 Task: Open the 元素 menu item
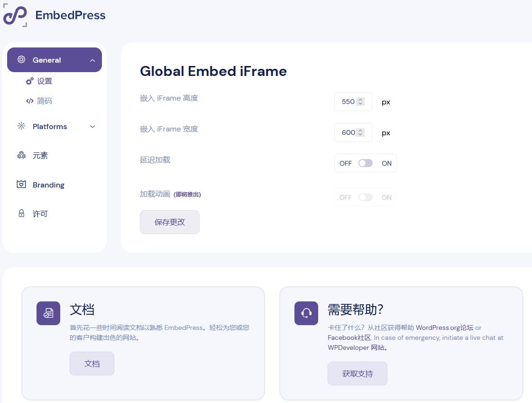tap(40, 156)
